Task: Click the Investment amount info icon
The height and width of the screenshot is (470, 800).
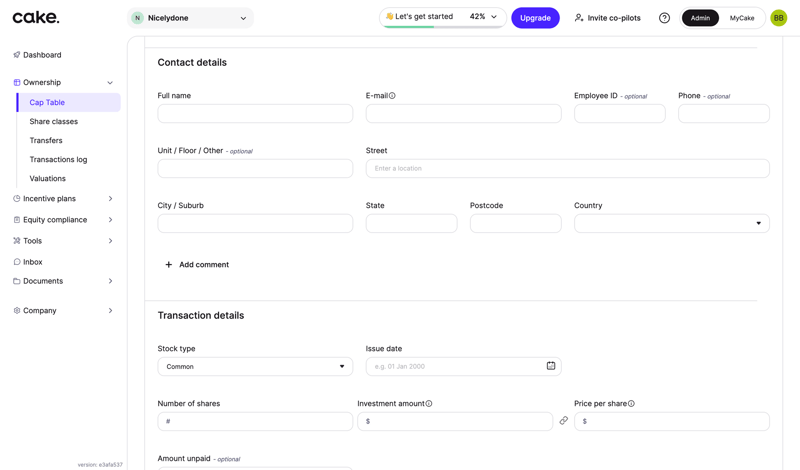Action: [429, 404]
